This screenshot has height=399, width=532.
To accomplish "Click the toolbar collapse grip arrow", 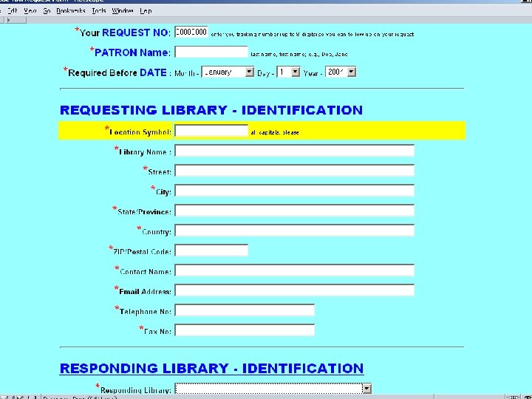I will pos(8,20).
